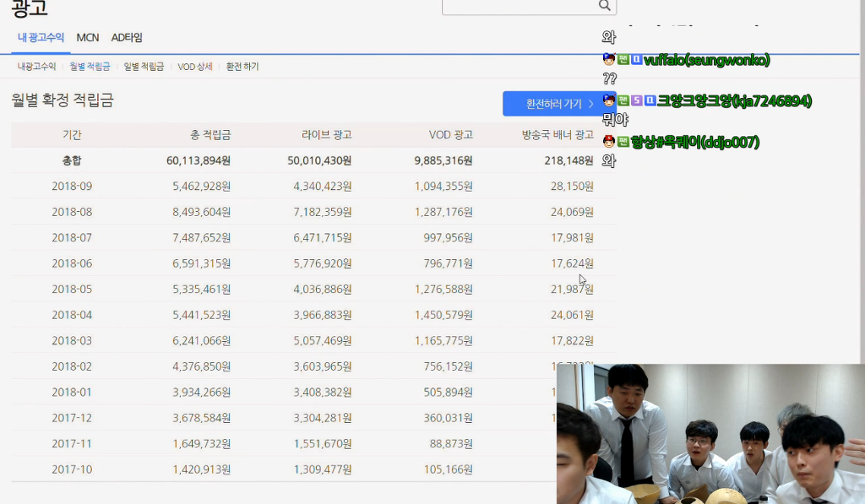The width and height of the screenshot is (865, 504).
Task: Click the total banner 218,148원 cell
Action: coord(569,160)
